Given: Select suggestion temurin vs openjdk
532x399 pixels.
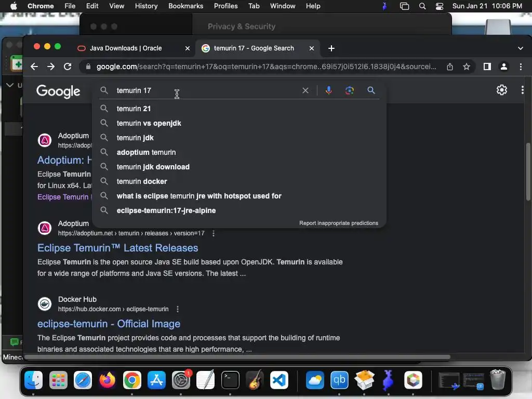Looking at the screenshot, I should tap(239, 123).
